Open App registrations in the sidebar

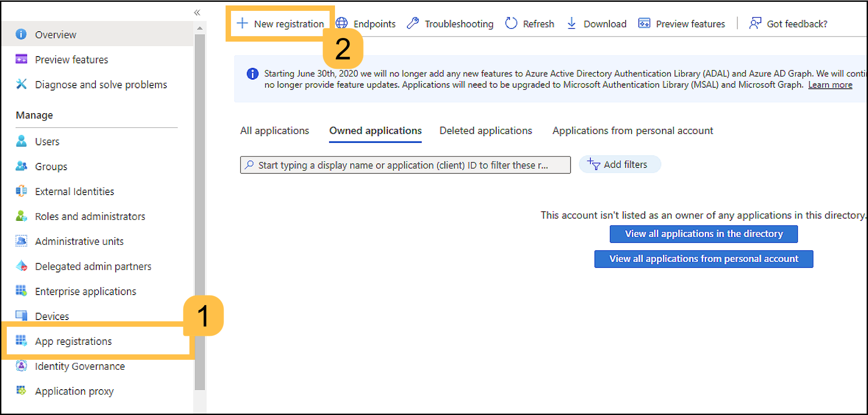click(x=73, y=341)
